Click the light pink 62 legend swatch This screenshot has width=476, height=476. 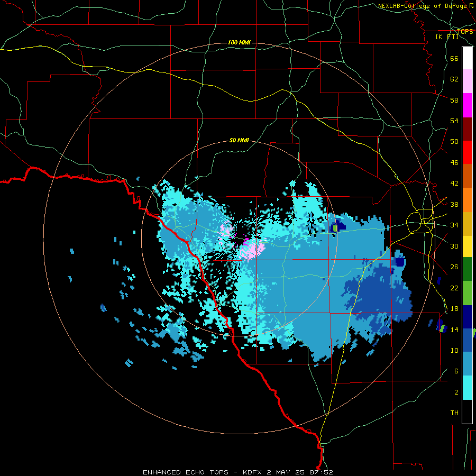[x=467, y=81]
